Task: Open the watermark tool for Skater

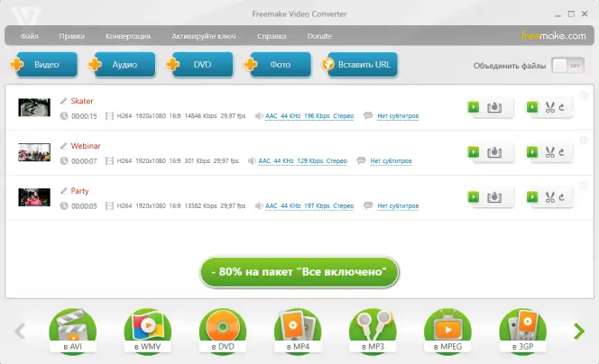Action: pos(494,107)
